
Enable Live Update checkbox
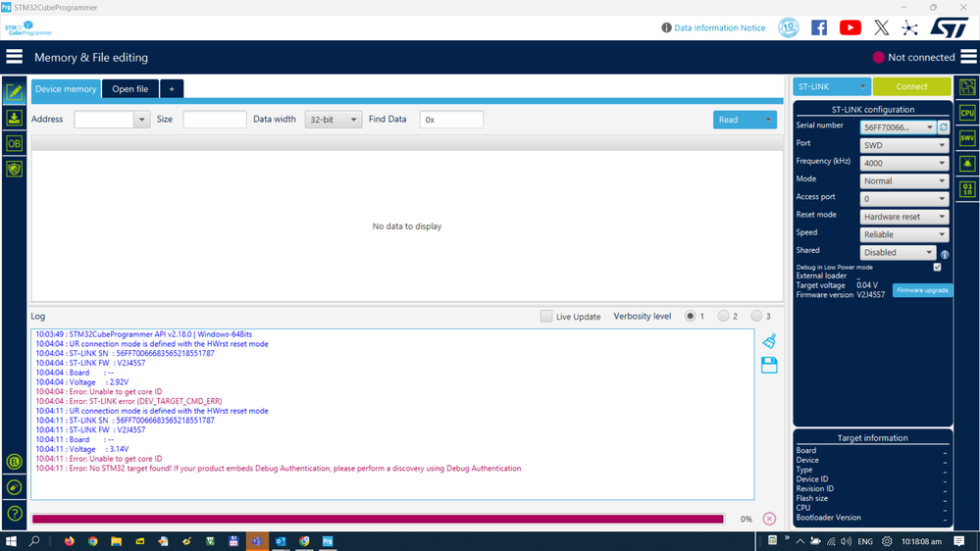click(546, 316)
